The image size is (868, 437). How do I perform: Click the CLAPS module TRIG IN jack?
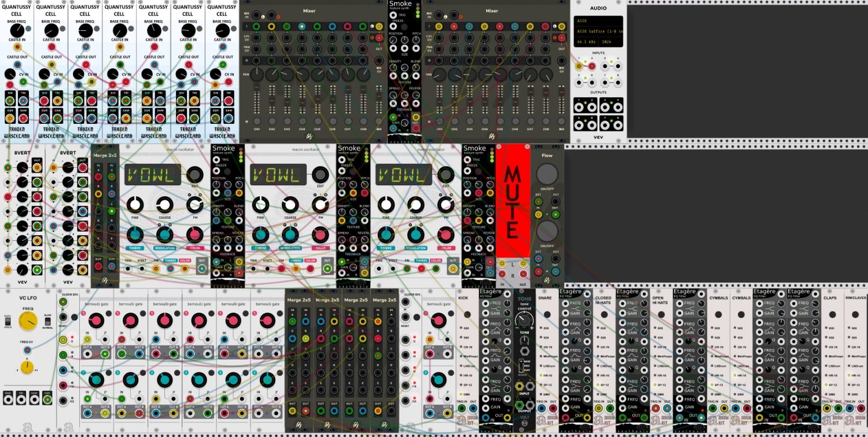(827, 408)
